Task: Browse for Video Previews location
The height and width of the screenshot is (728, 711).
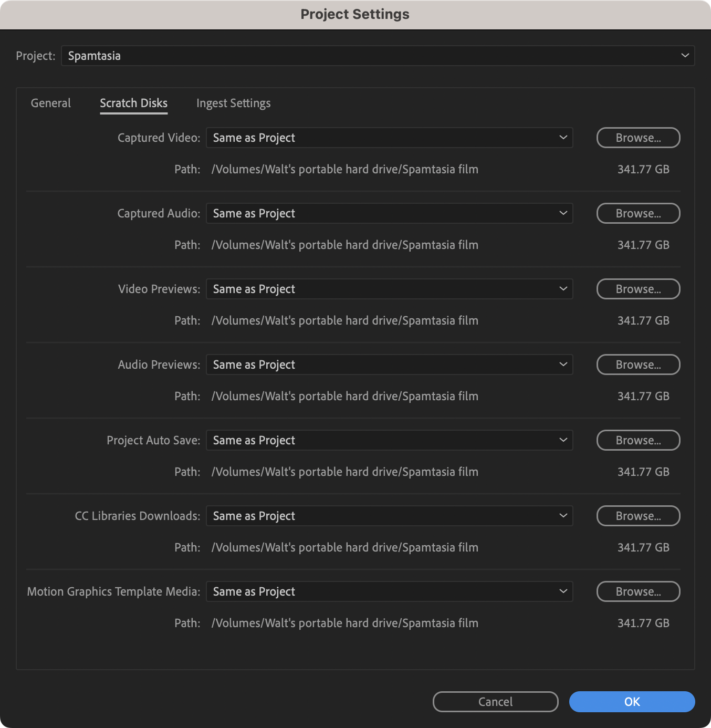Action: click(x=639, y=289)
